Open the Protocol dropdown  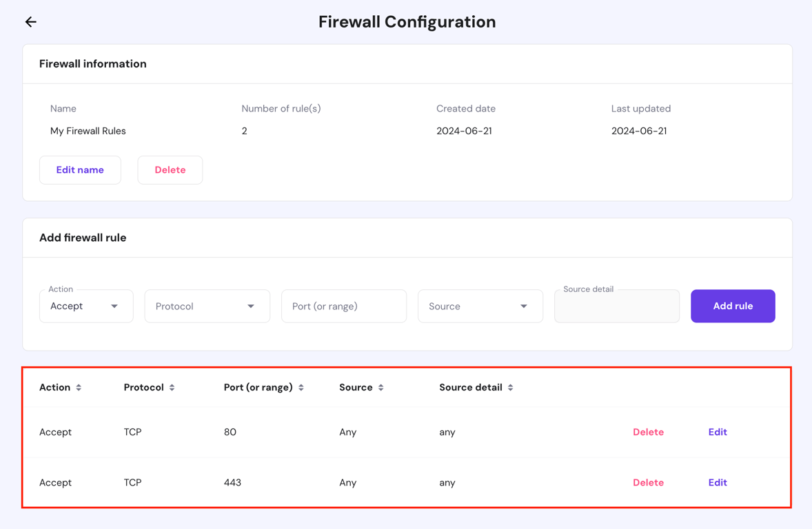(207, 306)
